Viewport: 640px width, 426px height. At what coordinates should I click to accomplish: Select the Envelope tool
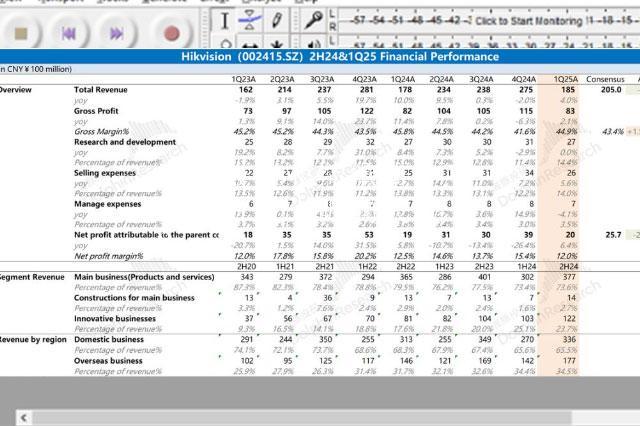(x=250, y=20)
